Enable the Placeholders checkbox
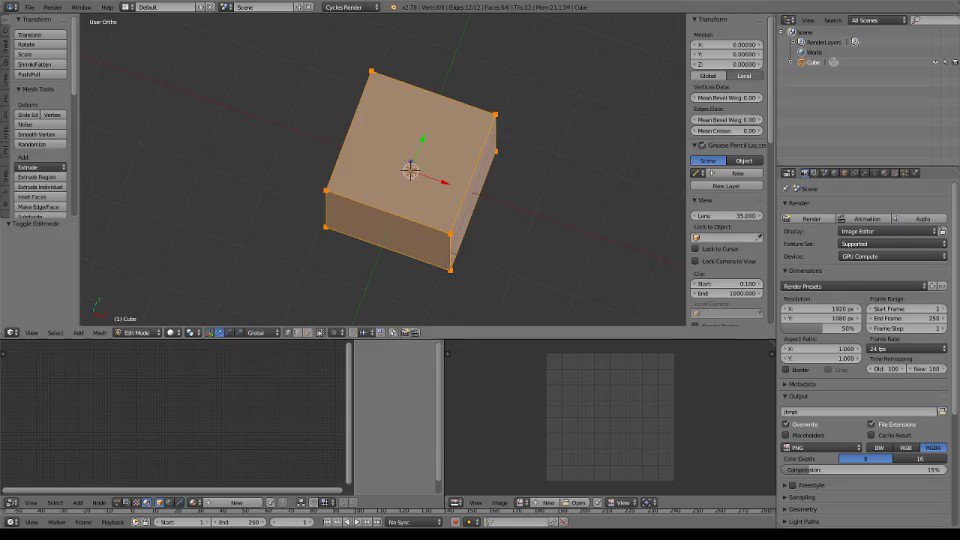The width and height of the screenshot is (960, 540). pos(786,435)
